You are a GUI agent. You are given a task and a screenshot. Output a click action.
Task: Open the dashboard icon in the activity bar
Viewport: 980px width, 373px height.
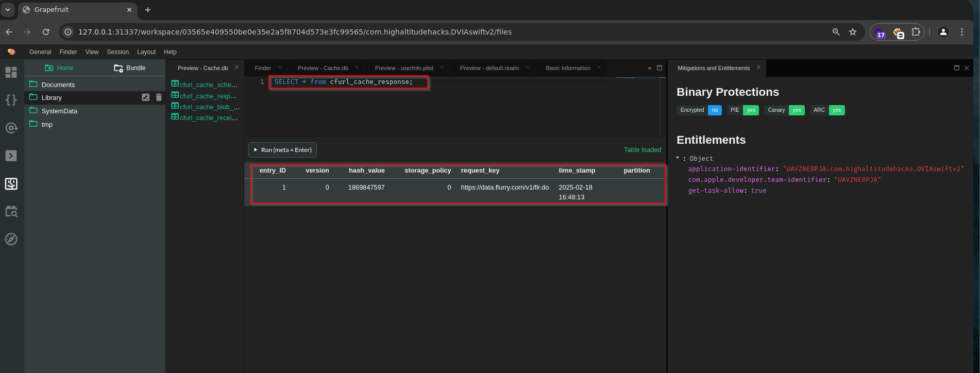(x=11, y=72)
